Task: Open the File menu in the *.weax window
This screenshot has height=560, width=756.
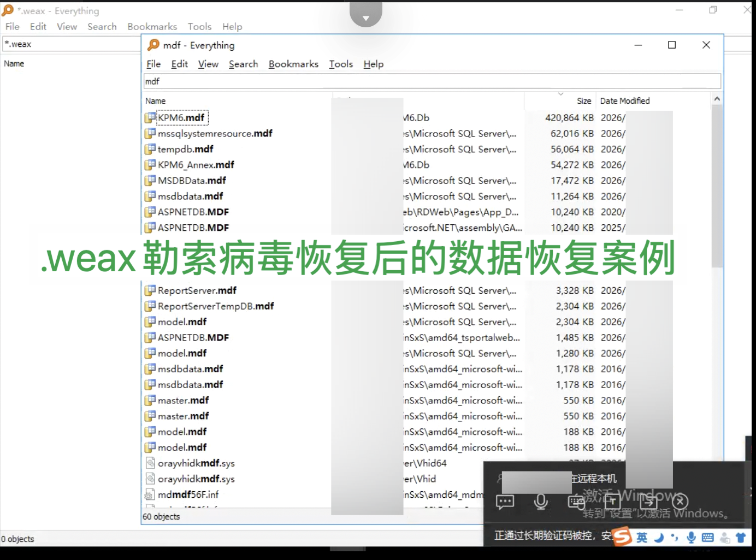Action: point(12,26)
